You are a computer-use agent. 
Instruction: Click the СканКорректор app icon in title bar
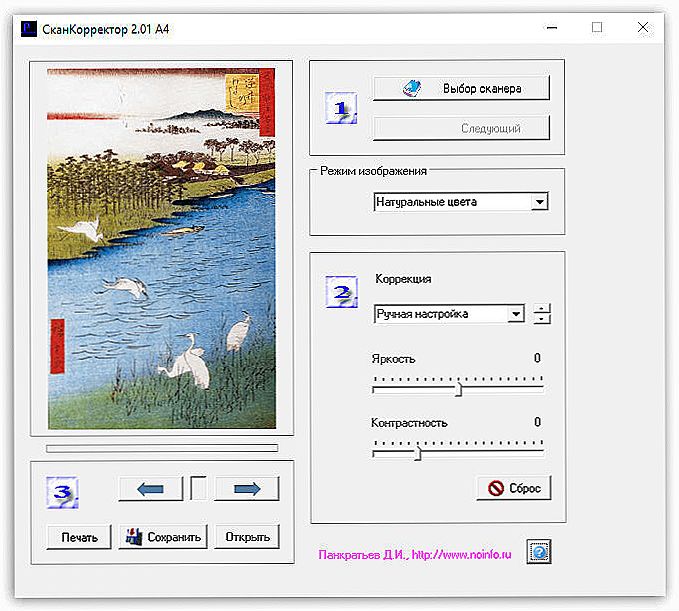coord(29,29)
